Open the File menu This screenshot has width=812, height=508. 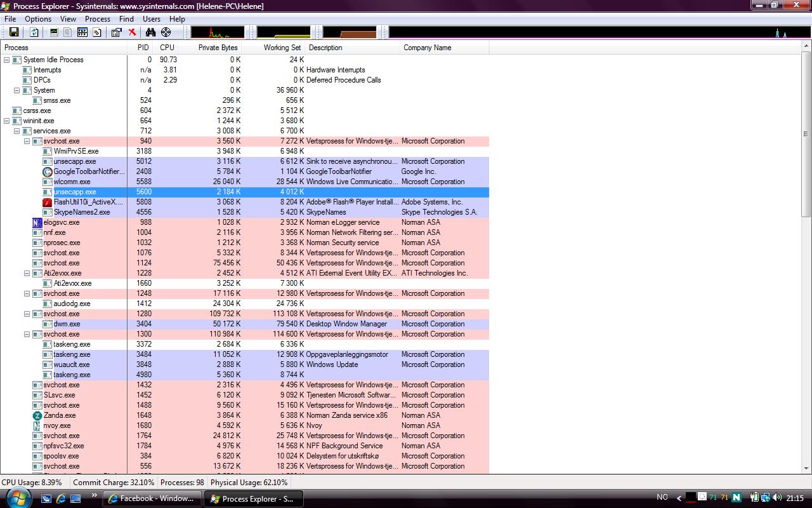10,19
